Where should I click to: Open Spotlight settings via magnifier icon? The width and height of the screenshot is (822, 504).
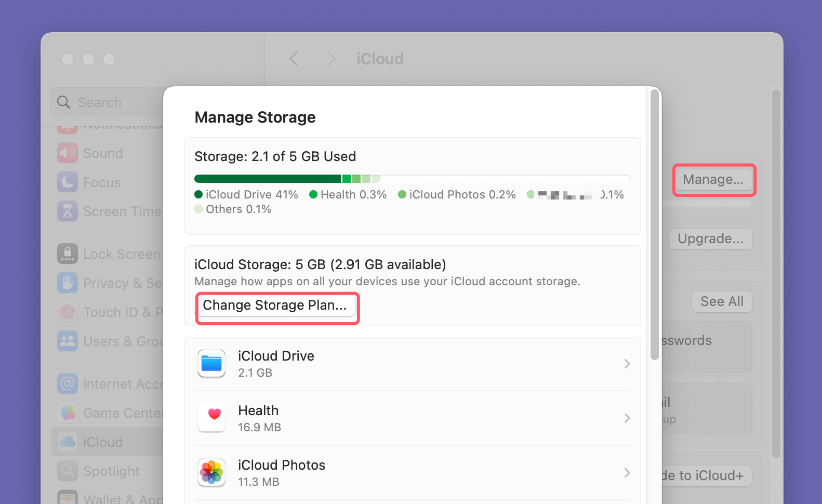pyautogui.click(x=67, y=471)
